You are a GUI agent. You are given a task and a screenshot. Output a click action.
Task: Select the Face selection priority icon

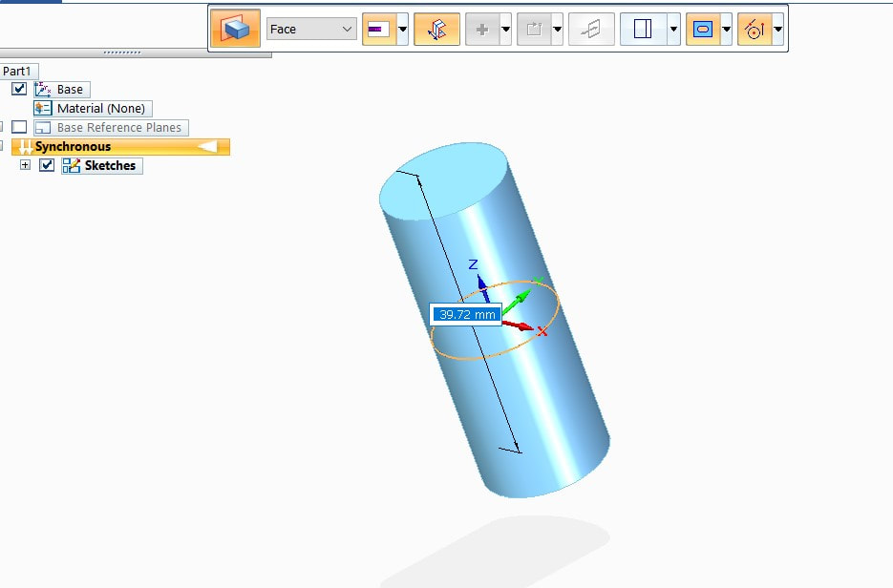(235, 29)
